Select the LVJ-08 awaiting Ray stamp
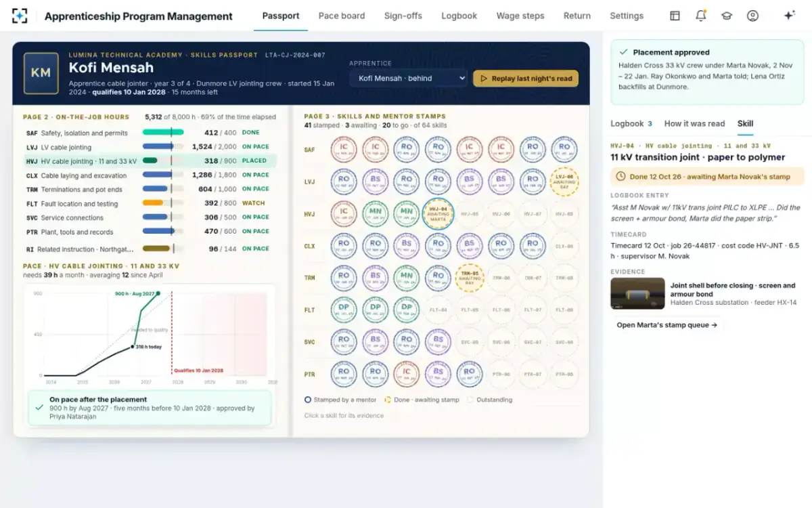The height and width of the screenshot is (508, 812). pos(564,182)
